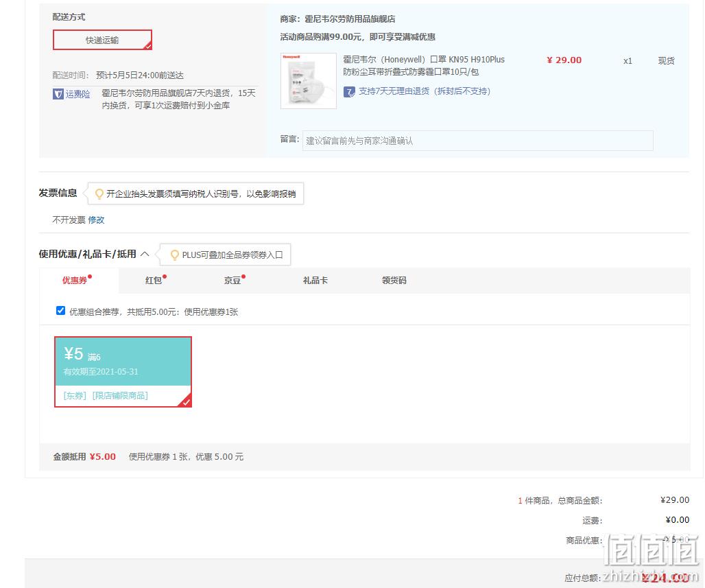Switch to the 领货码 tab
Screen dimensions: 705x588
(x=394, y=281)
